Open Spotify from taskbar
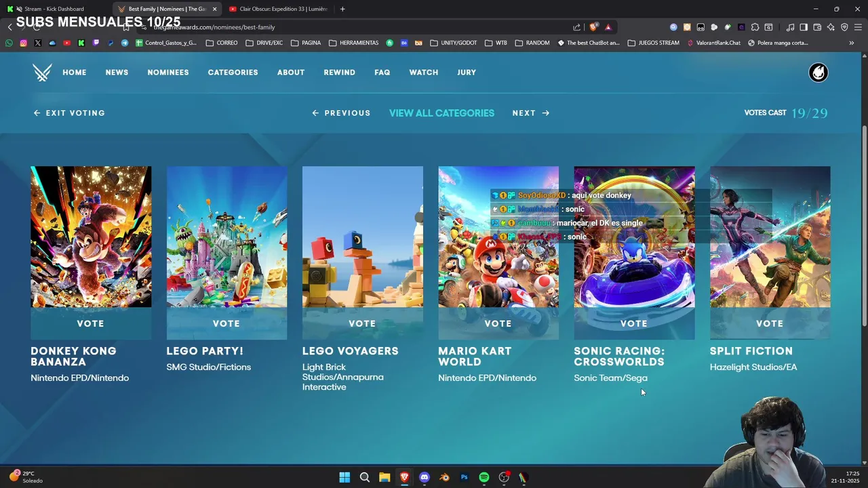 pyautogui.click(x=484, y=477)
